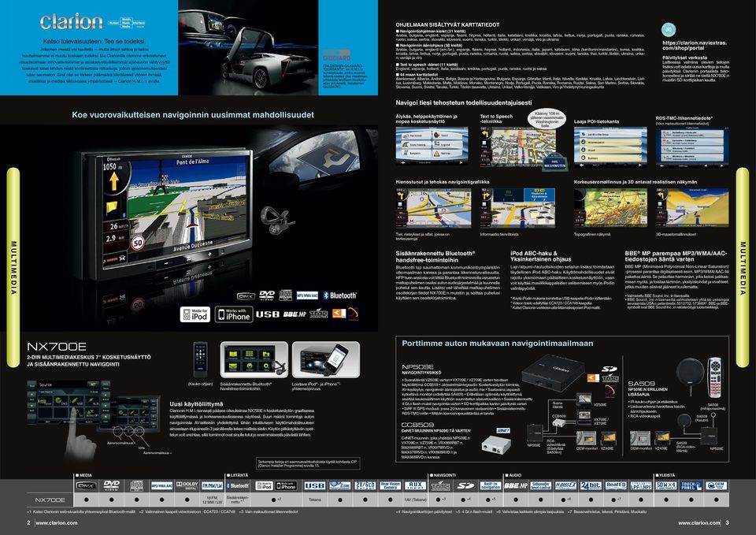Open the clarion.naviextras.com/shop/portal link
This screenshot has width=756, height=535.
coord(695,46)
